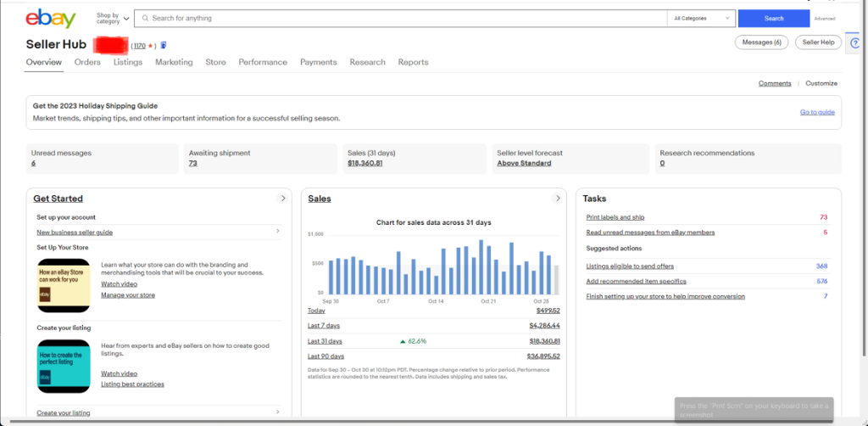Open Today sales row link
868x426 pixels.
[317, 311]
